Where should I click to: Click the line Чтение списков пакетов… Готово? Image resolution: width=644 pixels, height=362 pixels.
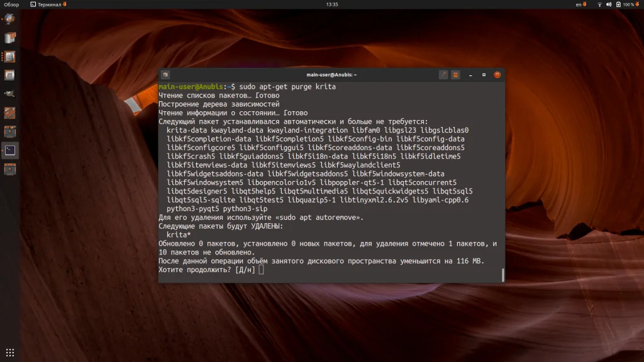coord(219,96)
